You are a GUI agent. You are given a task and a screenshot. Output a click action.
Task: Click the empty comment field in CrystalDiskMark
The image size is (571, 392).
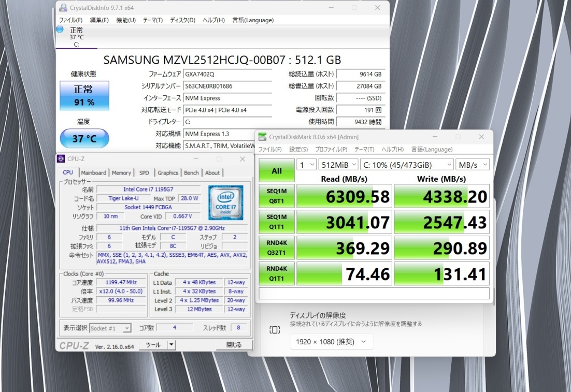click(x=374, y=294)
